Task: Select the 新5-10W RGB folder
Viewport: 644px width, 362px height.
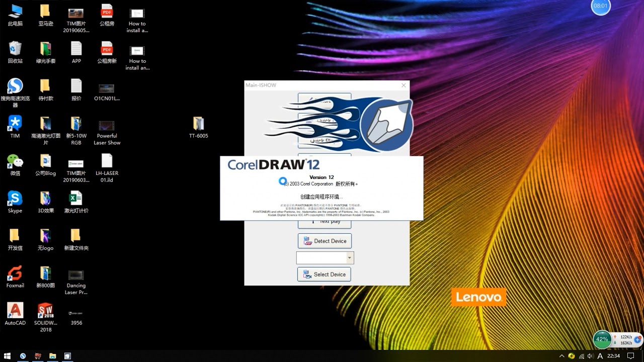Action: (76, 130)
